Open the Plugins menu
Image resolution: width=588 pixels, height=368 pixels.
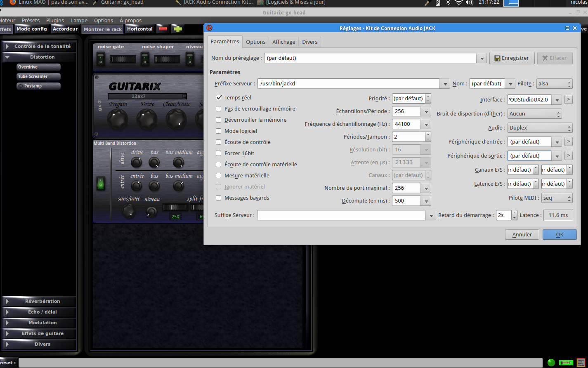click(55, 20)
